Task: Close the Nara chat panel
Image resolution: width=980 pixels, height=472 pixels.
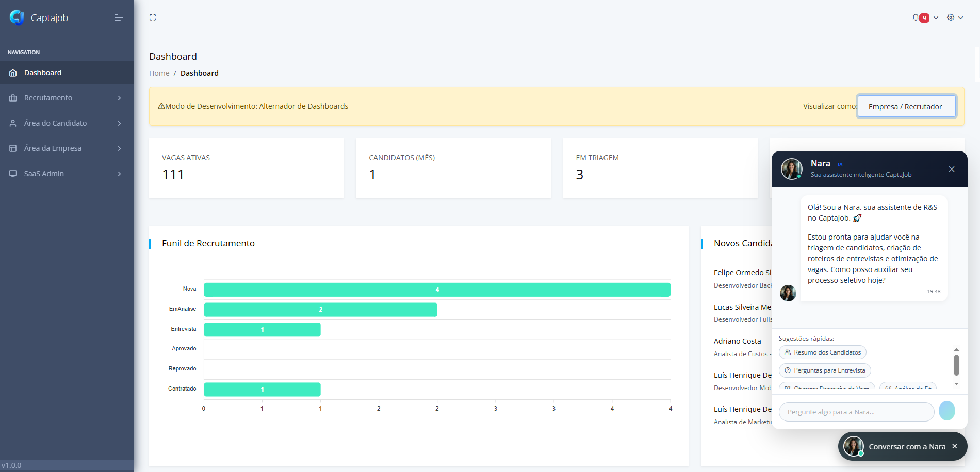Action: [952, 169]
